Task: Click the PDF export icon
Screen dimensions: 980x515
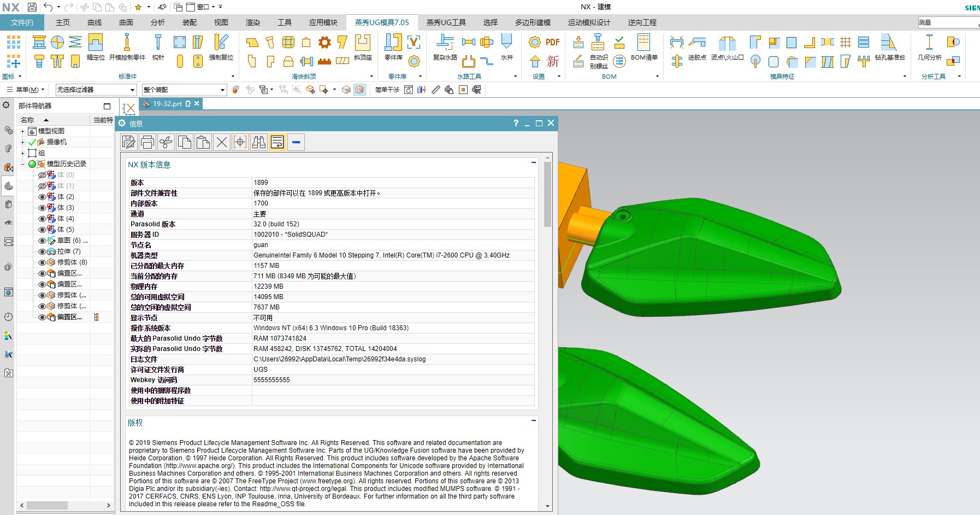Action: click(552, 42)
